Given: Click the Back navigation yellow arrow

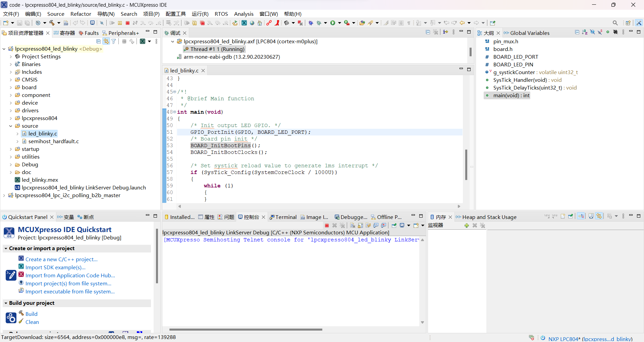Looking at the screenshot, I should (462, 23).
